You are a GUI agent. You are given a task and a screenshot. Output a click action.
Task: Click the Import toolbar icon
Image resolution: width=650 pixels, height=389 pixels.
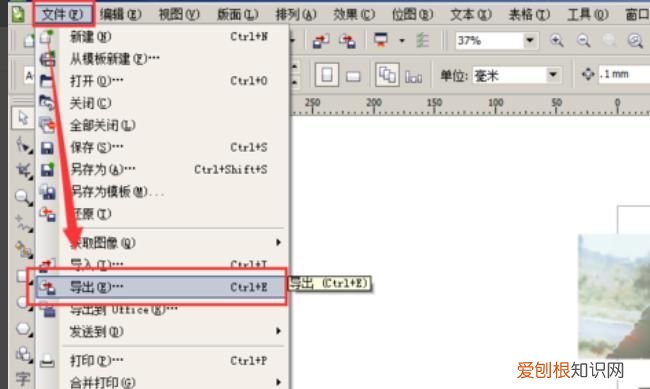(320, 41)
